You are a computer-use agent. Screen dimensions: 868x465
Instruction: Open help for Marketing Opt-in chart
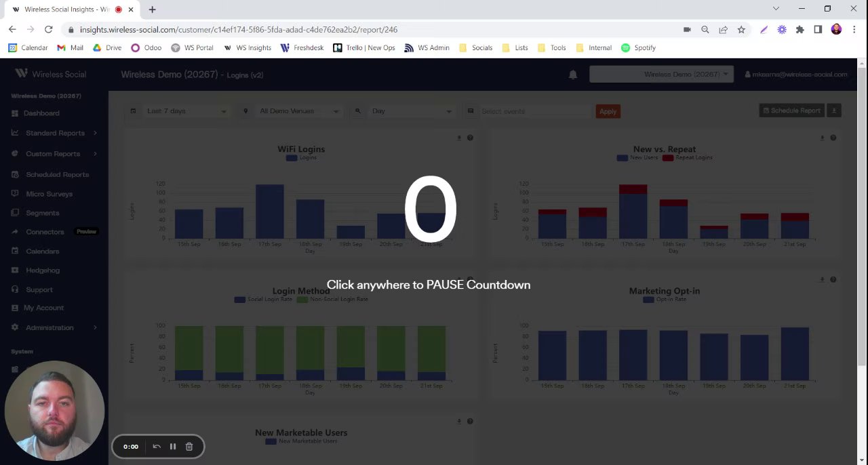tap(833, 279)
